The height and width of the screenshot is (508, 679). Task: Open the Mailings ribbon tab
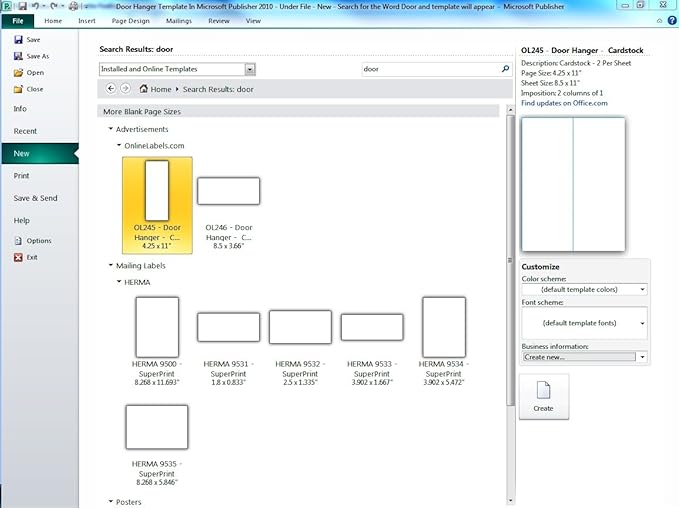(x=178, y=20)
